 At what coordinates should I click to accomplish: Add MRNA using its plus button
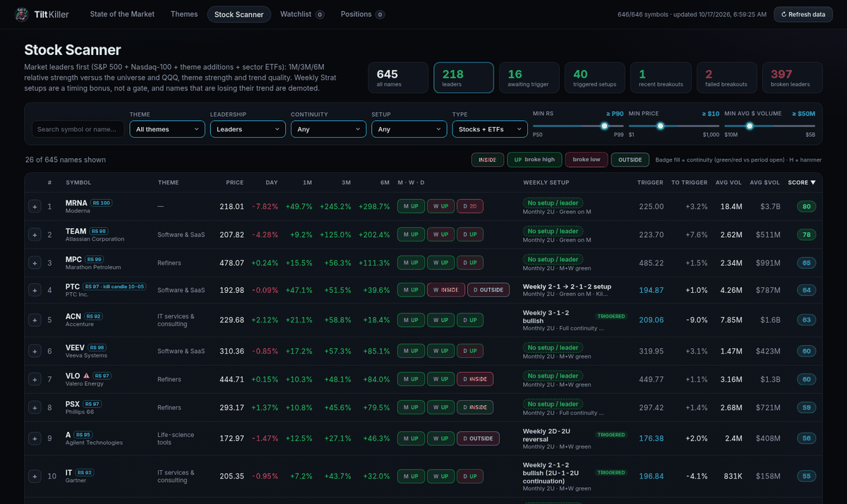point(35,206)
